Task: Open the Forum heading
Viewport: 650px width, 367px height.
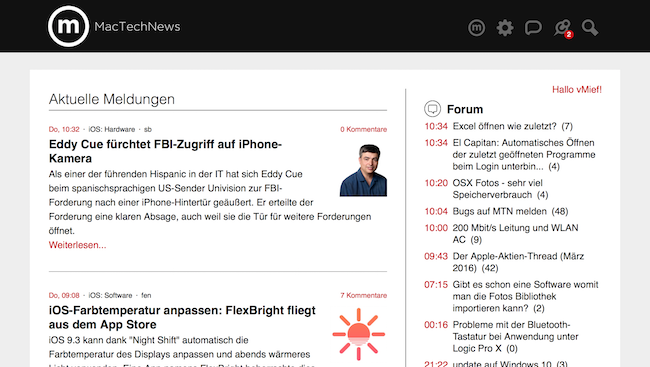Action: (465, 109)
